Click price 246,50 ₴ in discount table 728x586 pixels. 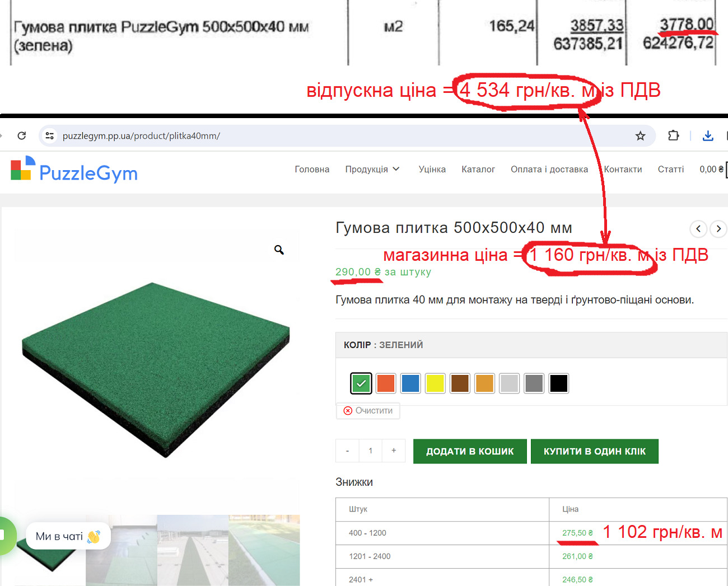coord(577,580)
